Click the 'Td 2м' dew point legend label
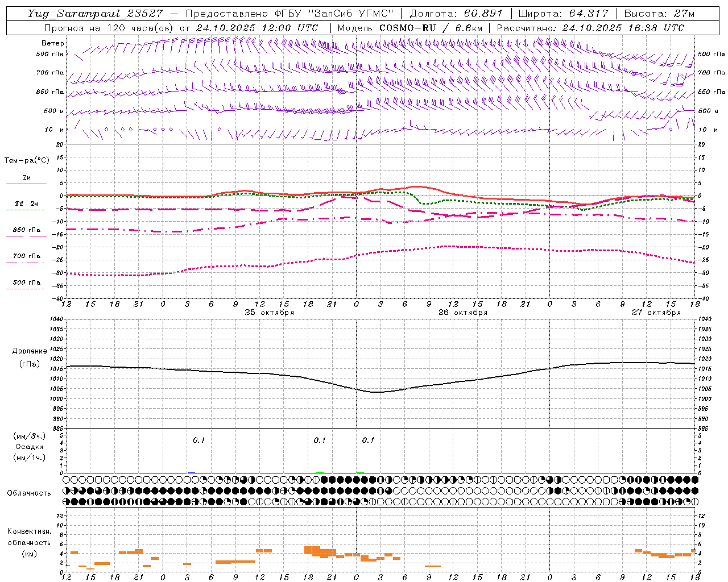Viewport: 728px width, 582px height. pos(27,203)
